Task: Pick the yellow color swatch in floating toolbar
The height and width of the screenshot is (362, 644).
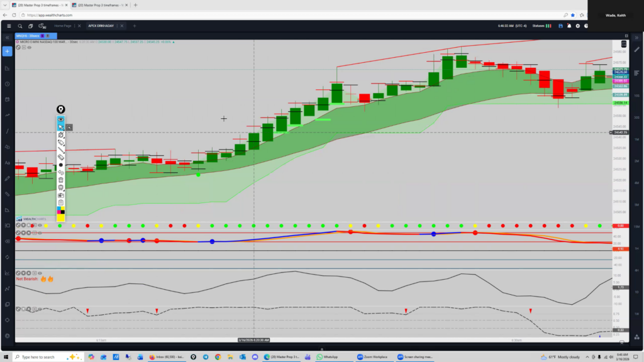Action: click(x=61, y=217)
